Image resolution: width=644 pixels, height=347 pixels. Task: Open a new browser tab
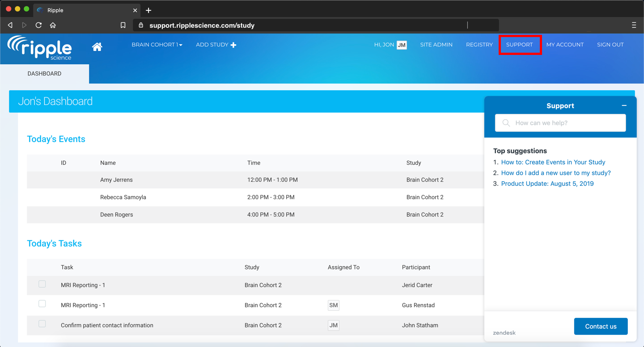coord(148,10)
